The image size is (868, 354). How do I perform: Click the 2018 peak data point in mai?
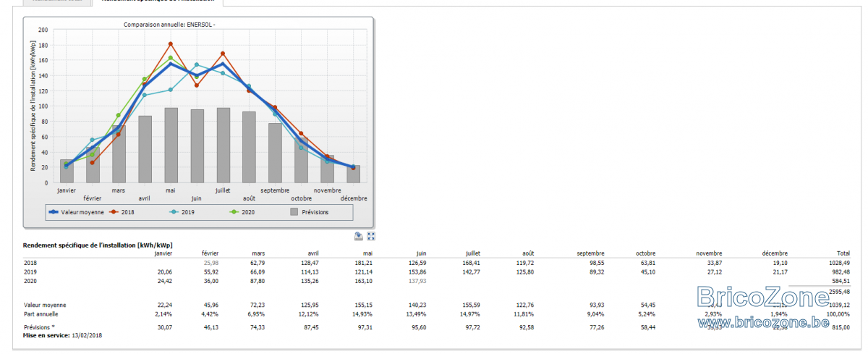point(171,43)
